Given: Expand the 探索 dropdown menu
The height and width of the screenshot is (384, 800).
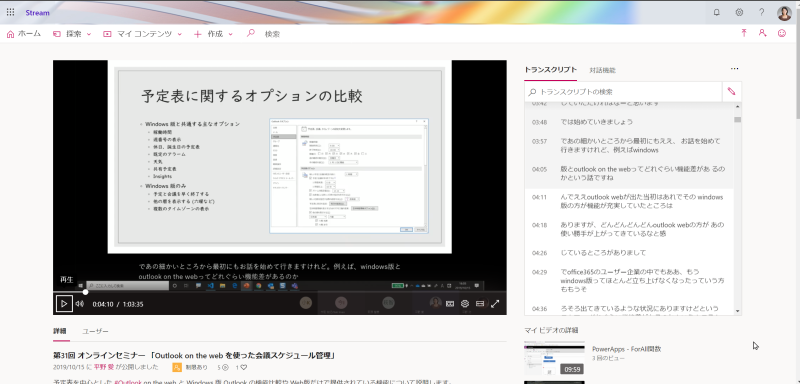Looking at the screenshot, I should [72, 34].
